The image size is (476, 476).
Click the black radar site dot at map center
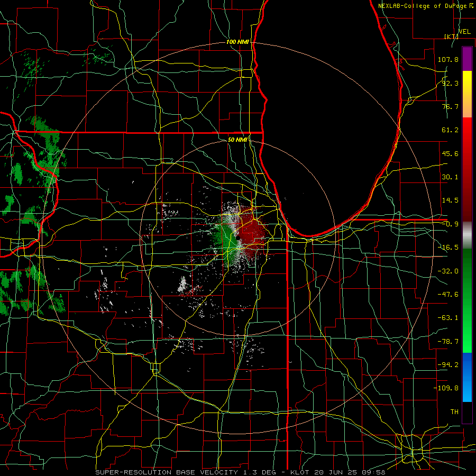click(239, 239)
